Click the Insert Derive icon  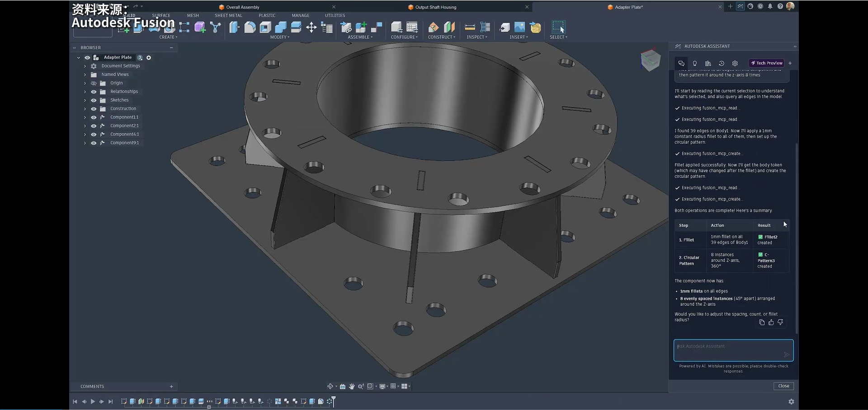pyautogui.click(x=505, y=28)
